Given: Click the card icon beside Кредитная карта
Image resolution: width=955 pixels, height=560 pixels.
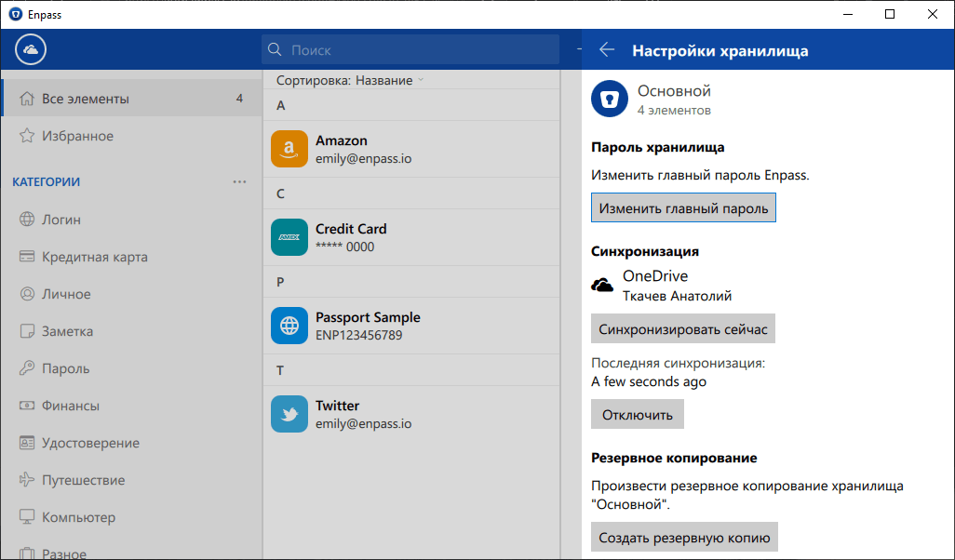Looking at the screenshot, I should click(x=27, y=256).
